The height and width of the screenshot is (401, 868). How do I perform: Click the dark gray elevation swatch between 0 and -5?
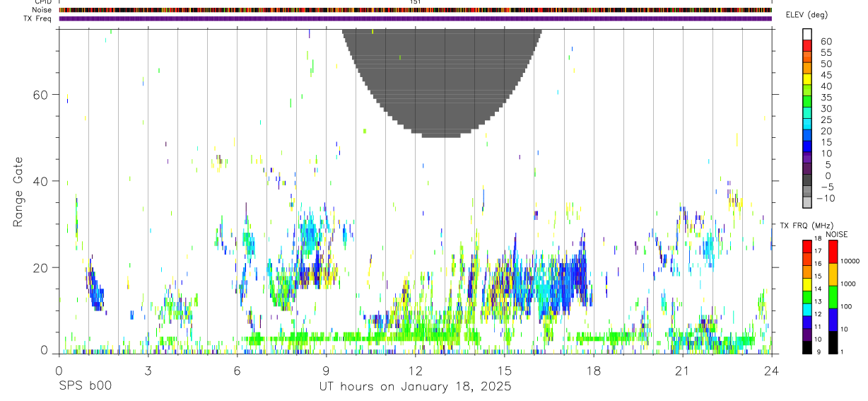click(807, 181)
